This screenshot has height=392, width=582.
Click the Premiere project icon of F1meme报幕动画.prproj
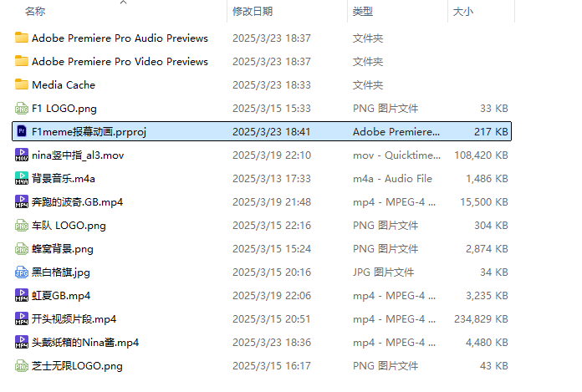22,131
